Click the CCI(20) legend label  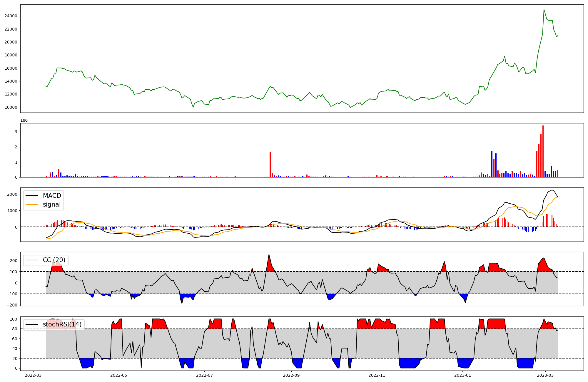54,260
